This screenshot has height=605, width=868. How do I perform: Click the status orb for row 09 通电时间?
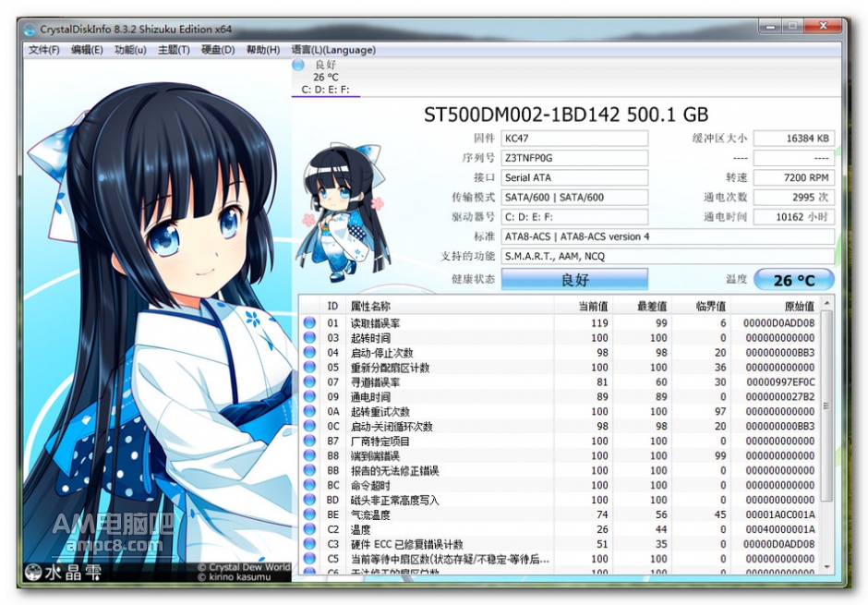(309, 397)
